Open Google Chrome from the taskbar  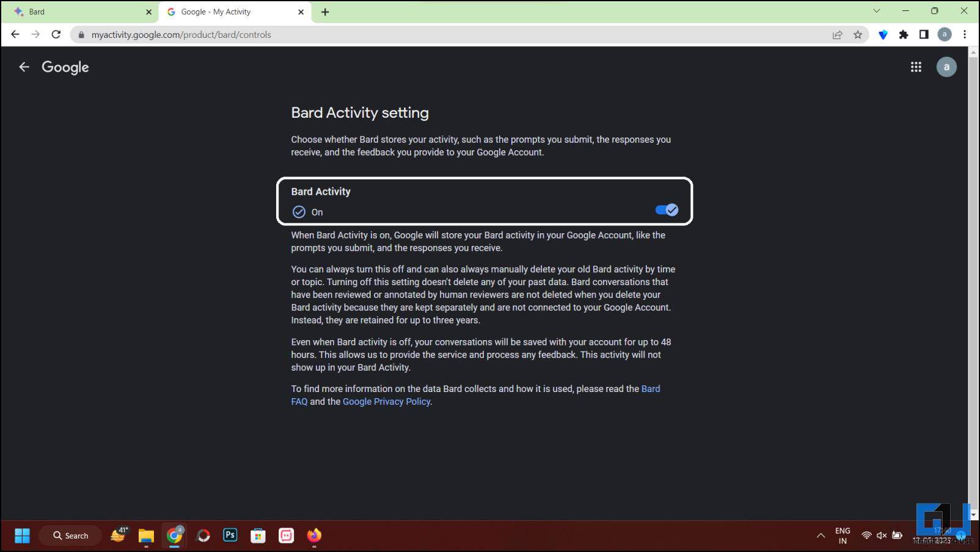[175, 536]
